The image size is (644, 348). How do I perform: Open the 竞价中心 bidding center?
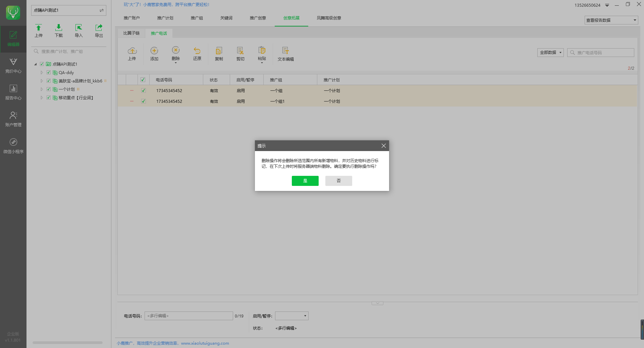pos(13,66)
